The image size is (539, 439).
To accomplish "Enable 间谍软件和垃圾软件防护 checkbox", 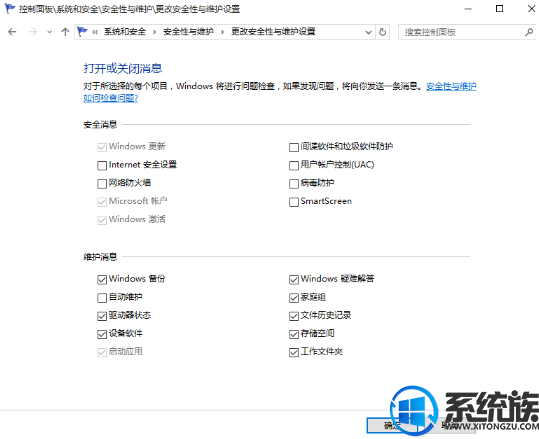I will click(294, 147).
